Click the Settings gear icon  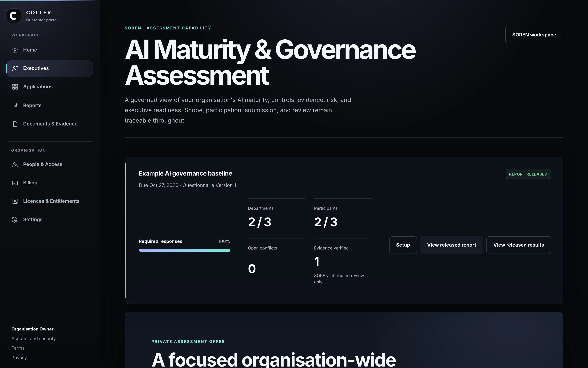[15, 220]
